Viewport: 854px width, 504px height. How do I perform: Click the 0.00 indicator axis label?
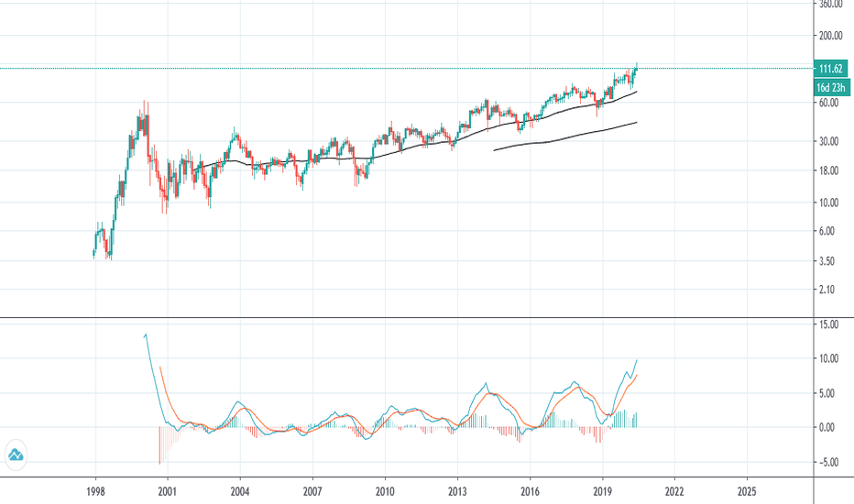827,427
